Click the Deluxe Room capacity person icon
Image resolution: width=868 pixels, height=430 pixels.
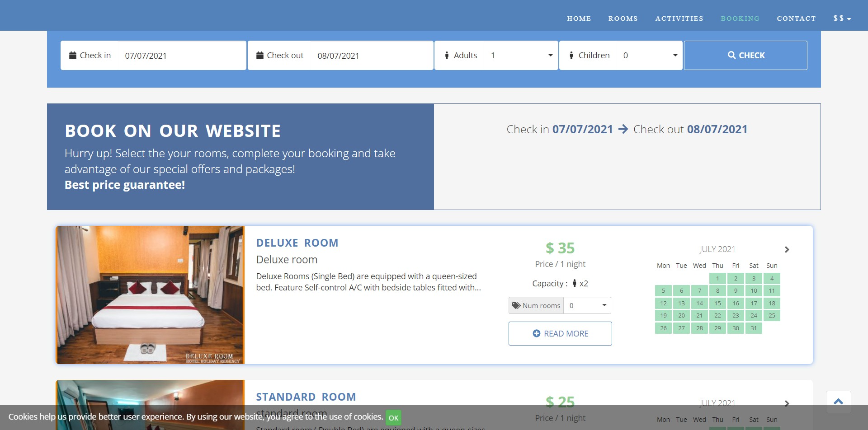click(x=574, y=283)
